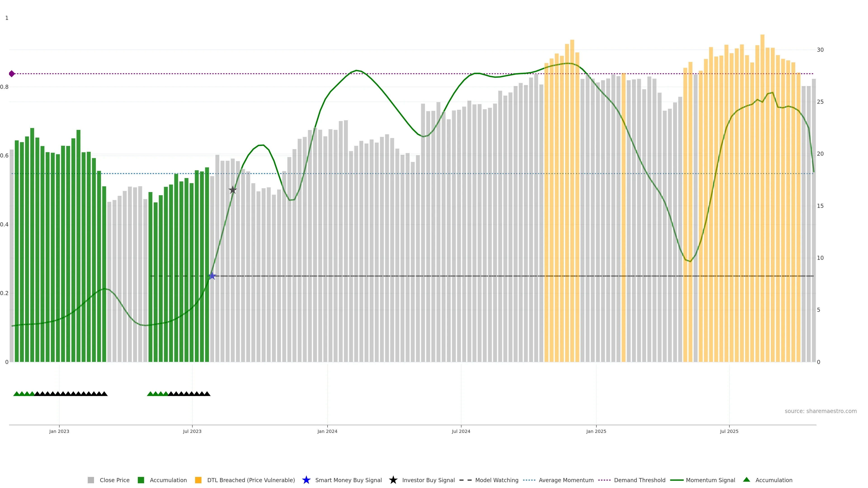
Task: Click the blue Smart Money Buy Signal star on the chart
Action: coord(212,276)
